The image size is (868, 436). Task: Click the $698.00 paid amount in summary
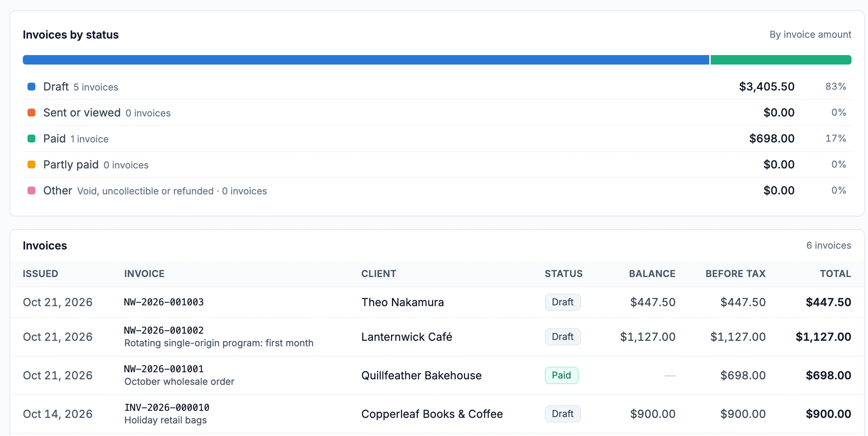[772, 139]
